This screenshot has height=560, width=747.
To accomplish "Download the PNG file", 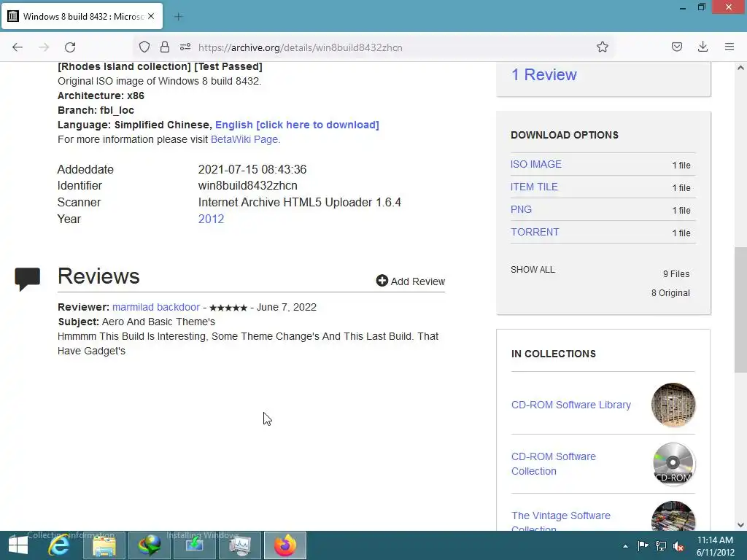I will (521, 209).
